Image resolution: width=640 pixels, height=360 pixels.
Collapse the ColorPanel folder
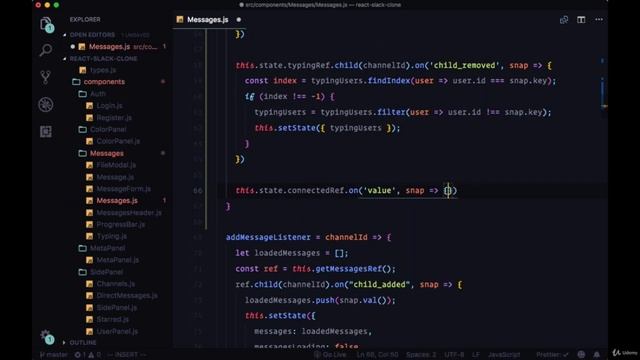108,129
